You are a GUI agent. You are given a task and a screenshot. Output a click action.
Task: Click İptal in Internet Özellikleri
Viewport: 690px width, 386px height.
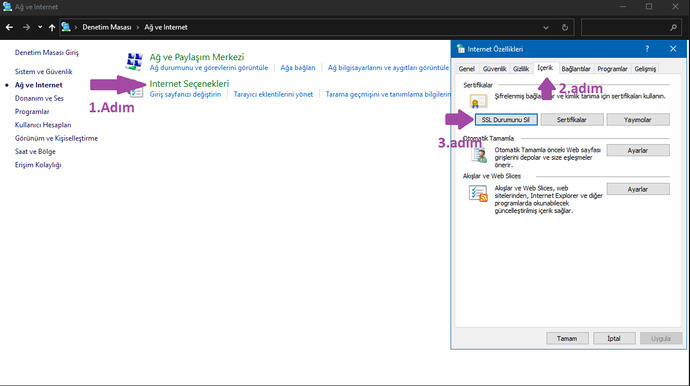pyautogui.click(x=614, y=338)
